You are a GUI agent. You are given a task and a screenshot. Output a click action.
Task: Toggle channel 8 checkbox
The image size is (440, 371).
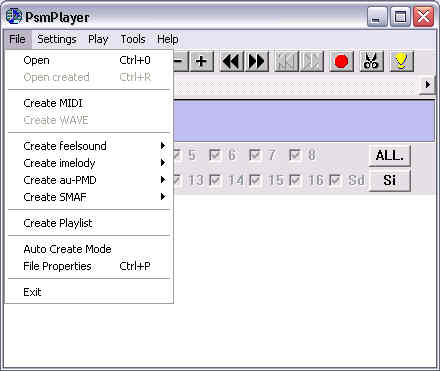point(295,155)
